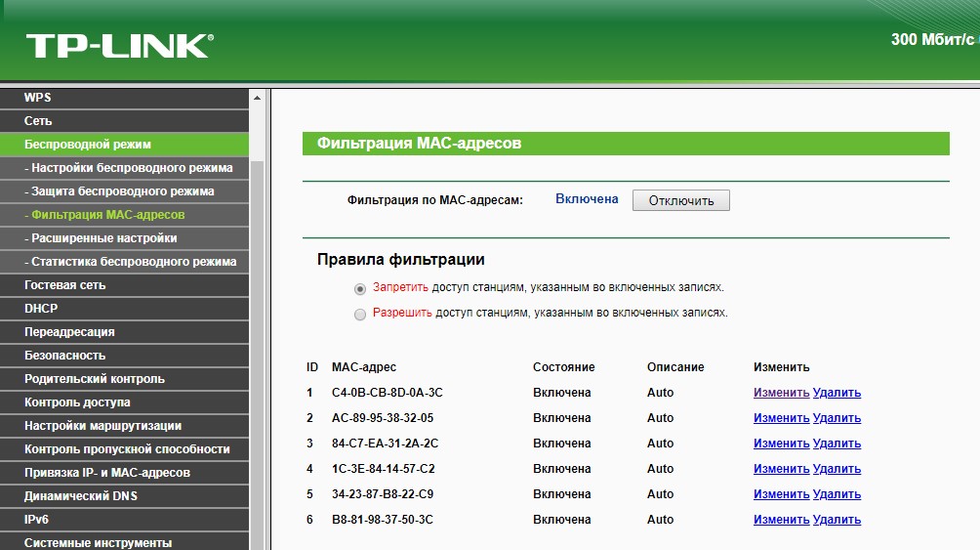Click Изменить for MAC B8-81-98-37-50-3C
This screenshot has width=980, height=550.
[781, 520]
